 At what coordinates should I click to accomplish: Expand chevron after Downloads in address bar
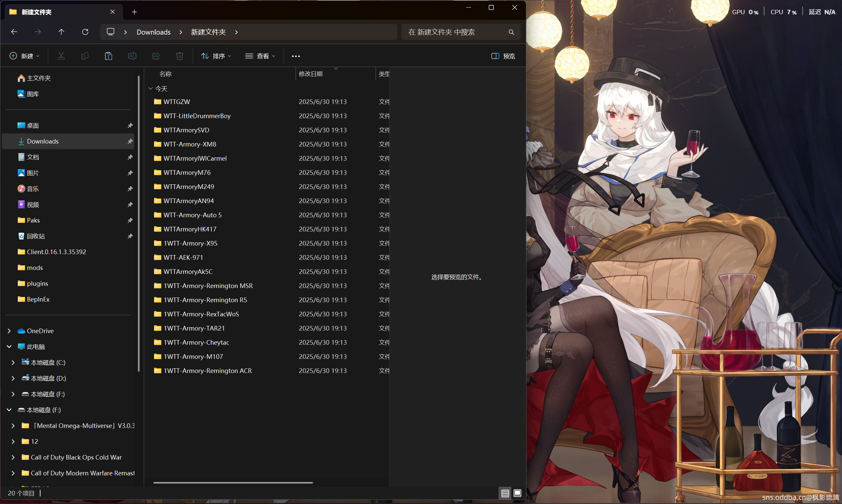181,32
